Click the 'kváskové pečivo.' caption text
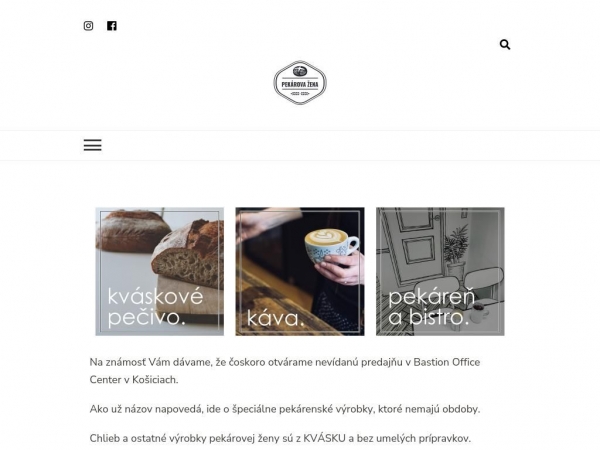The image size is (600, 450). coord(155,307)
